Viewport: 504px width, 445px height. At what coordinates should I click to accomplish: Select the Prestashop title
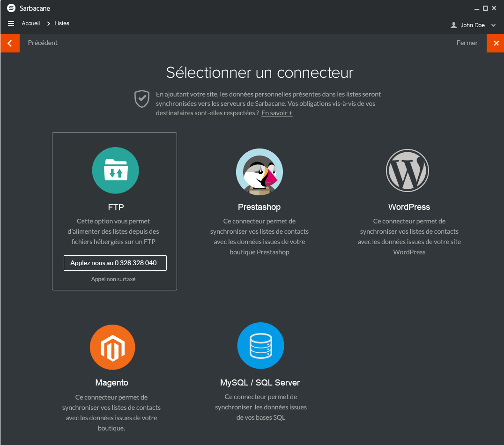[x=259, y=207]
